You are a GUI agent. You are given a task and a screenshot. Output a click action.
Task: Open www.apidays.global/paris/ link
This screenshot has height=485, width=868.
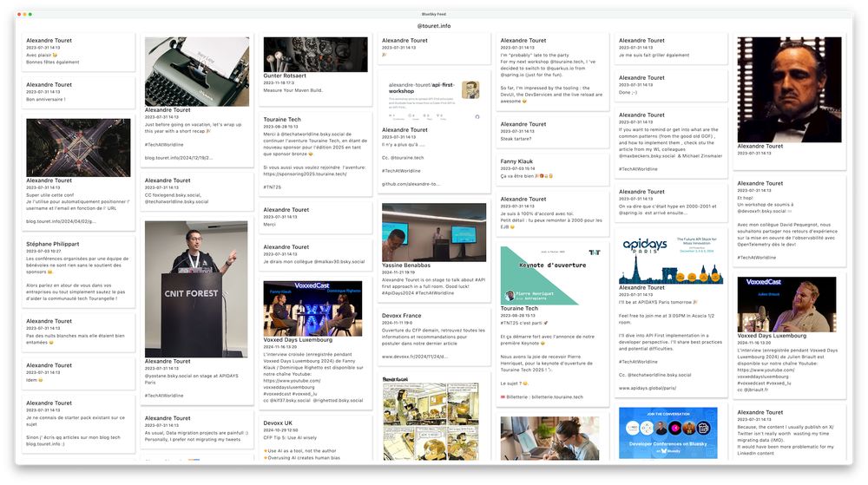click(648, 388)
